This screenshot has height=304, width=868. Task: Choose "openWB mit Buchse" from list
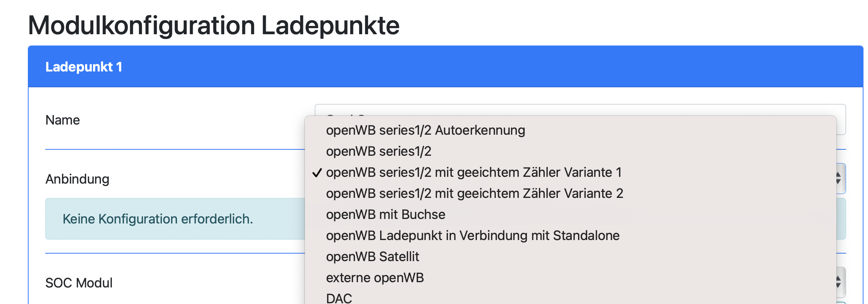(x=385, y=214)
